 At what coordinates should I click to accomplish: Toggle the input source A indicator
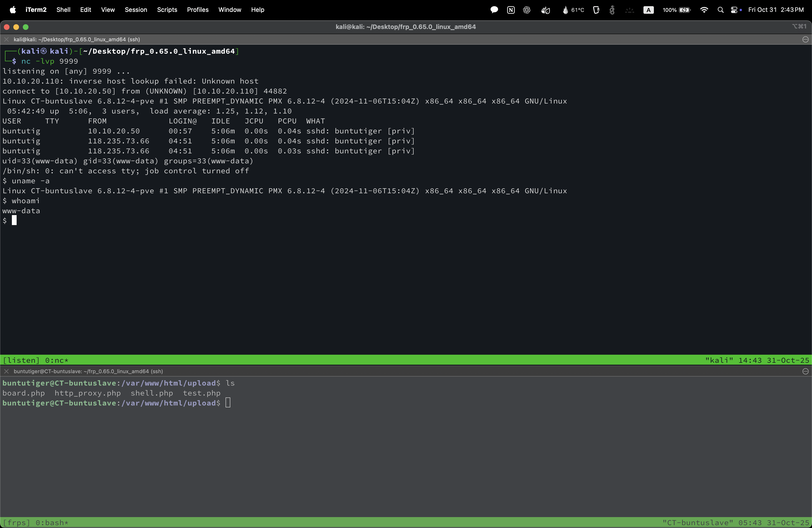pos(648,10)
